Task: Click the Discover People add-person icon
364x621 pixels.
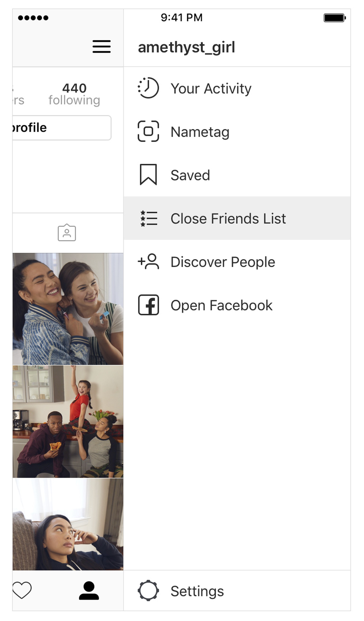Action: coord(148,261)
